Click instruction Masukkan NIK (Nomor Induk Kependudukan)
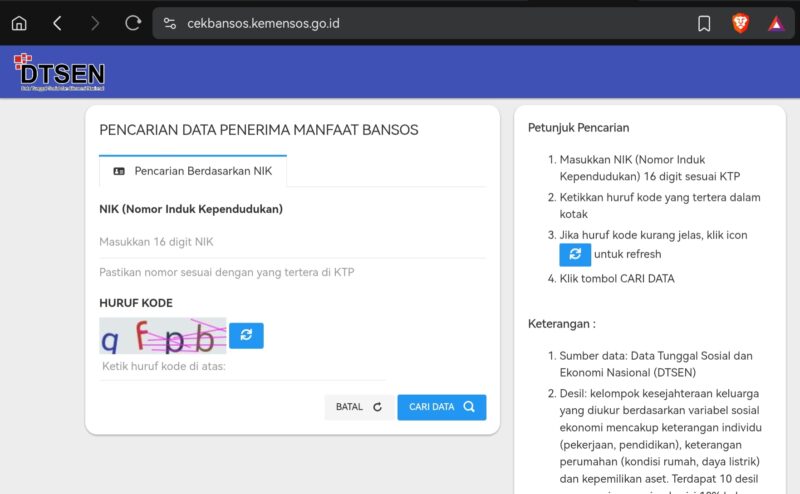800x494 pixels. click(649, 168)
